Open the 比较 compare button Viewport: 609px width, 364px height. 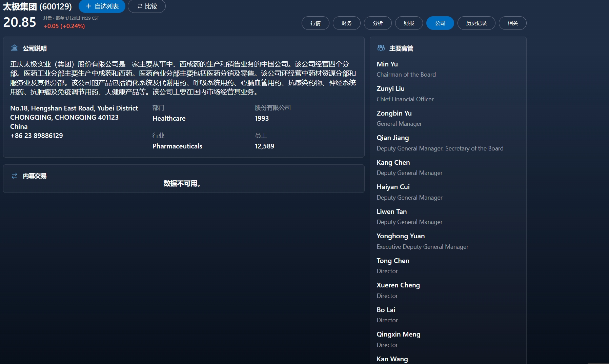(147, 6)
